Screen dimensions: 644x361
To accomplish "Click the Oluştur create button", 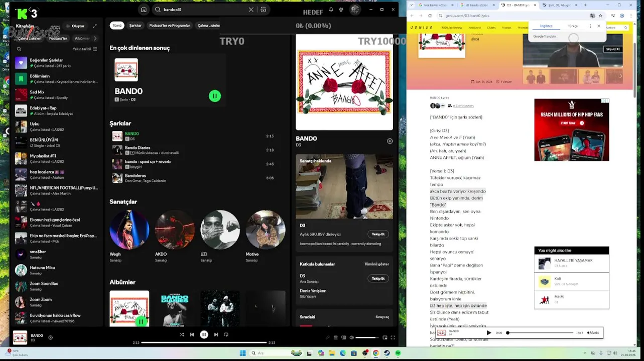I will tap(75, 26).
